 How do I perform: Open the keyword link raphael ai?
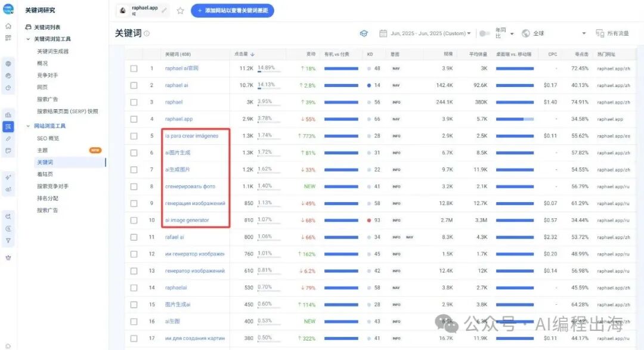[177, 85]
